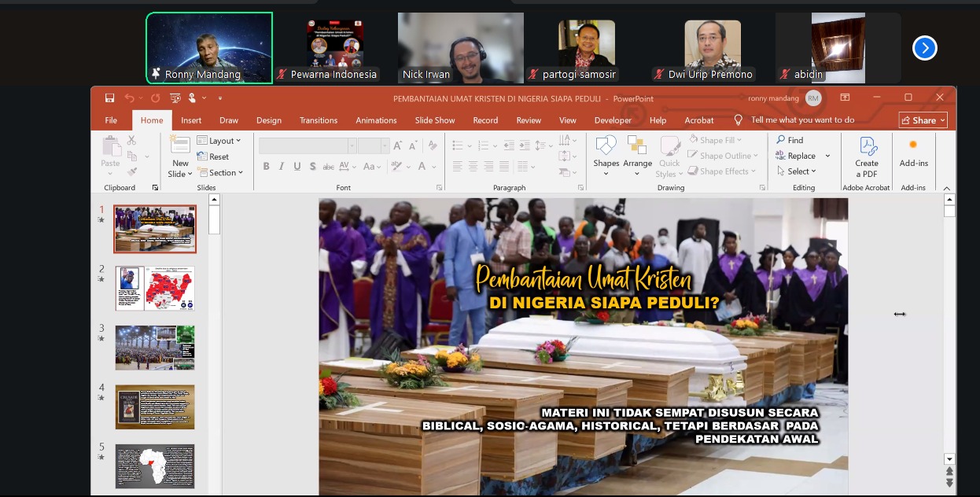Click the Tell me search field
This screenshot has height=497, width=980.
click(x=802, y=120)
